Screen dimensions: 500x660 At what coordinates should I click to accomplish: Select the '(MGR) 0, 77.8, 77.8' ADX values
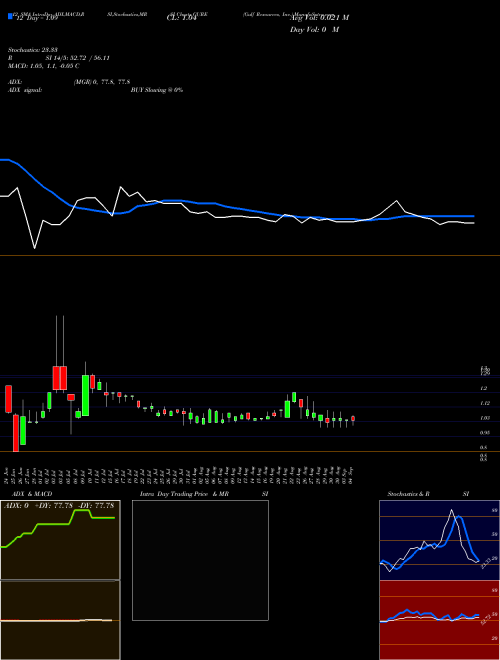coord(102,82)
